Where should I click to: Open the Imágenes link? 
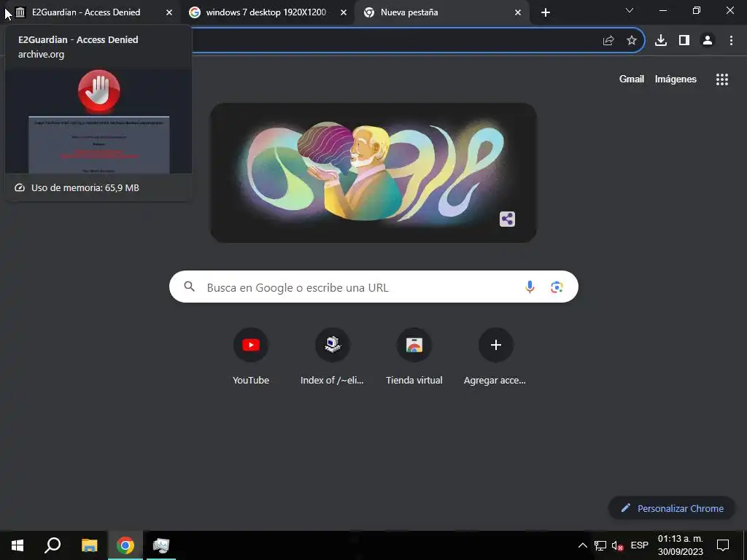[x=676, y=79]
